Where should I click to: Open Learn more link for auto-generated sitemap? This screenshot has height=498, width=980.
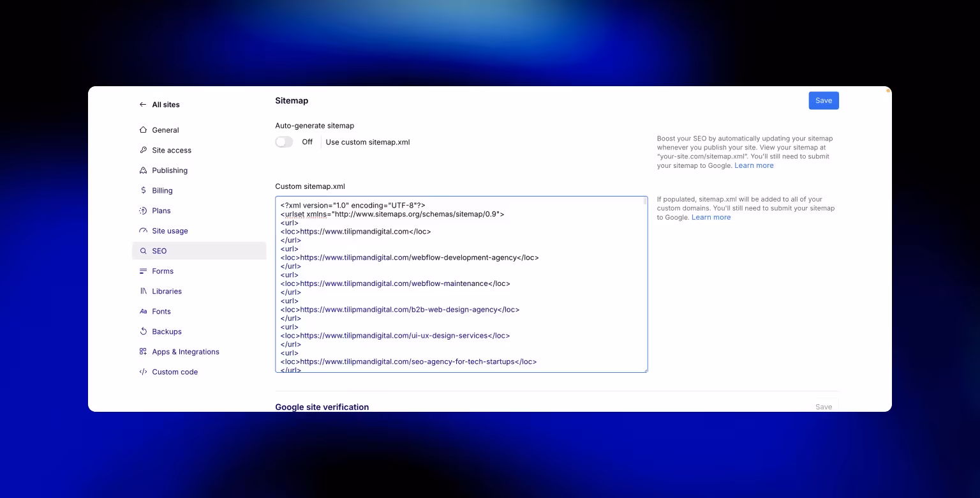click(x=754, y=165)
